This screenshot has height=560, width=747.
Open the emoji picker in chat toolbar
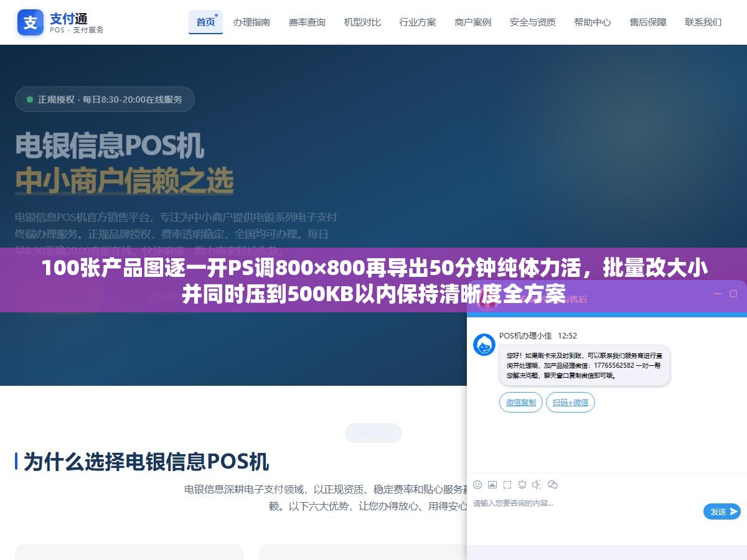pyautogui.click(x=477, y=485)
